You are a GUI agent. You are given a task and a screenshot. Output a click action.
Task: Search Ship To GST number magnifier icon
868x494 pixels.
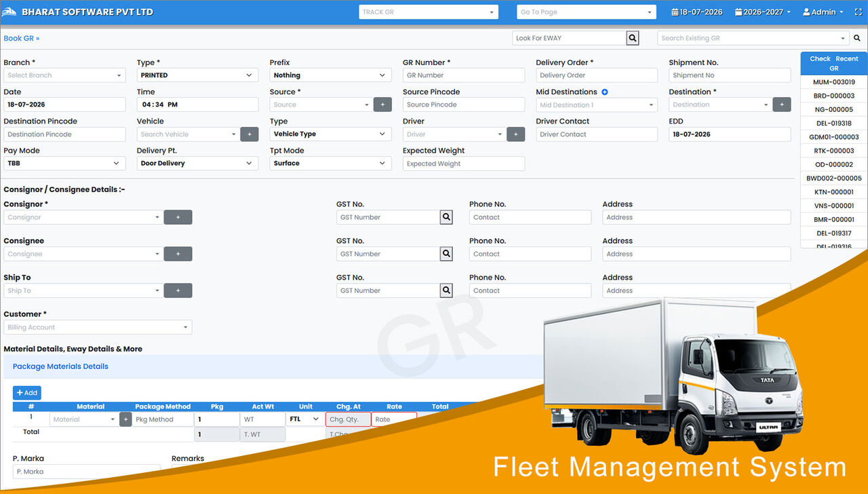(446, 290)
